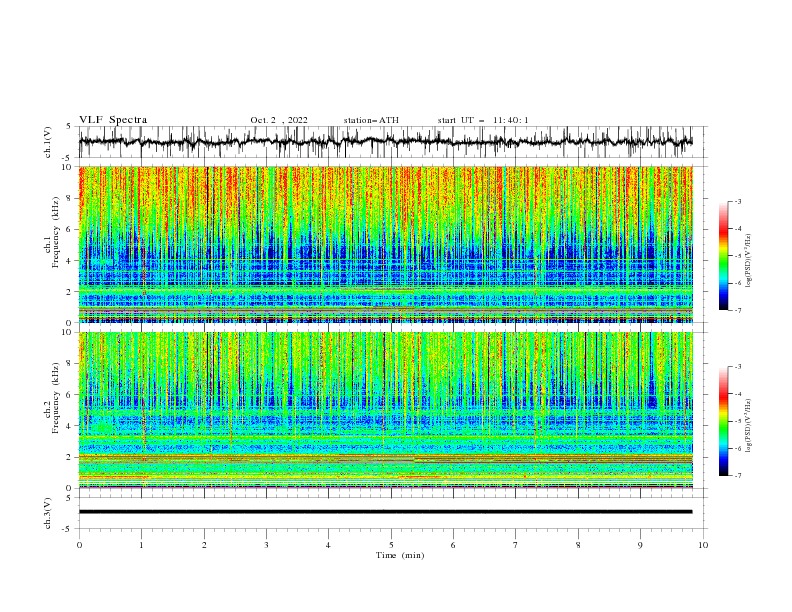
Task: Click time axis tick label "9"
Action: (x=640, y=545)
